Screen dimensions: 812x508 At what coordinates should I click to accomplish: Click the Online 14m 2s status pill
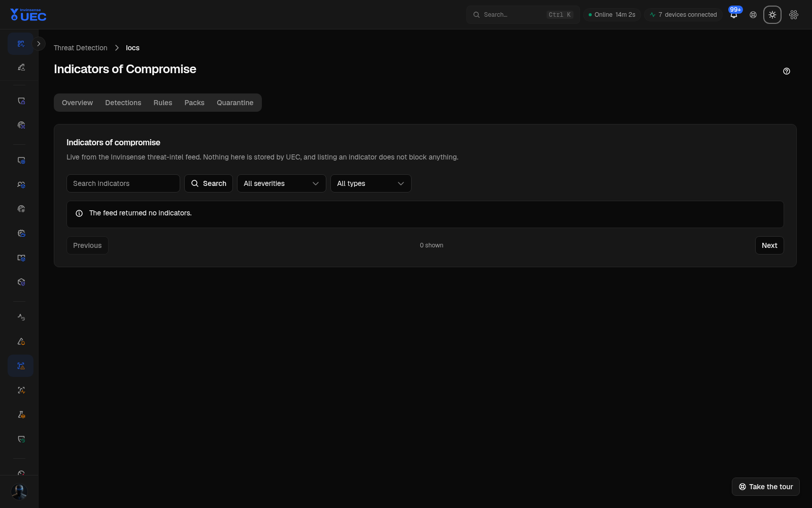[612, 15]
